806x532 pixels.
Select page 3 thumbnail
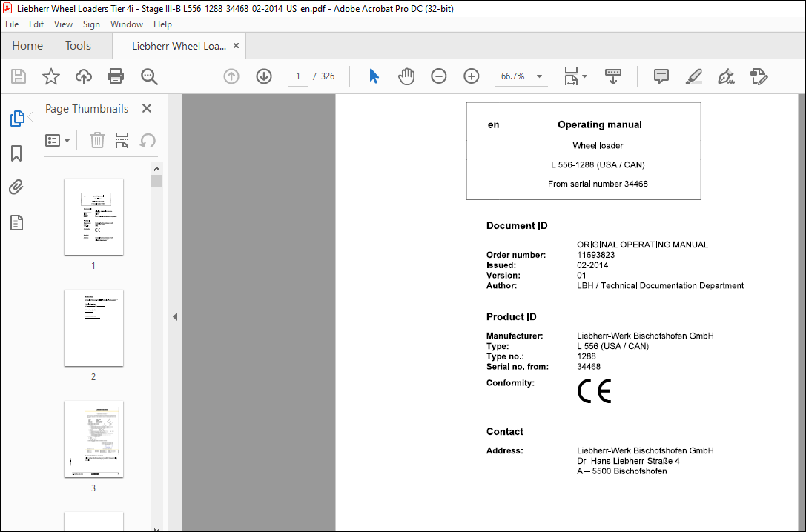click(93, 439)
